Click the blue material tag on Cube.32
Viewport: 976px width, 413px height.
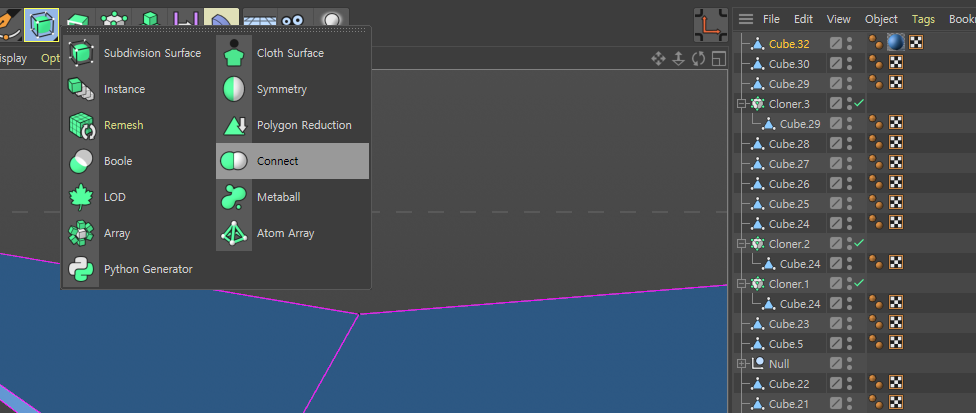[x=896, y=42]
